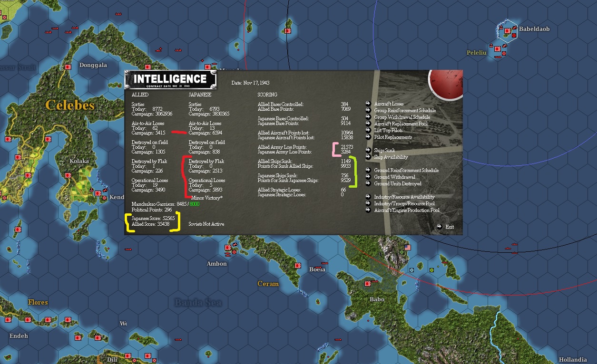Image resolution: width=597 pixels, height=364 pixels.
Task: Click the Allied Score: 35438 line
Action: click(x=150, y=224)
